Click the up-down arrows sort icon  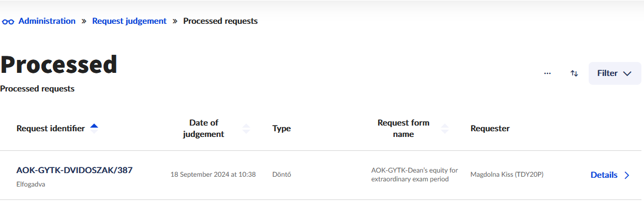(574, 73)
